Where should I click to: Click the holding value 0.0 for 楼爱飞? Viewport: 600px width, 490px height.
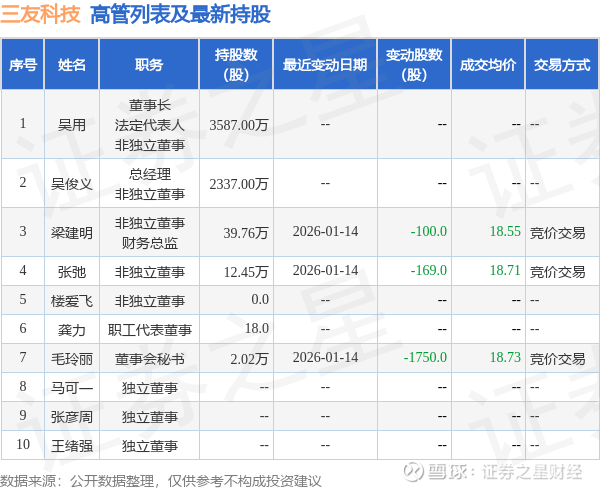pos(260,299)
